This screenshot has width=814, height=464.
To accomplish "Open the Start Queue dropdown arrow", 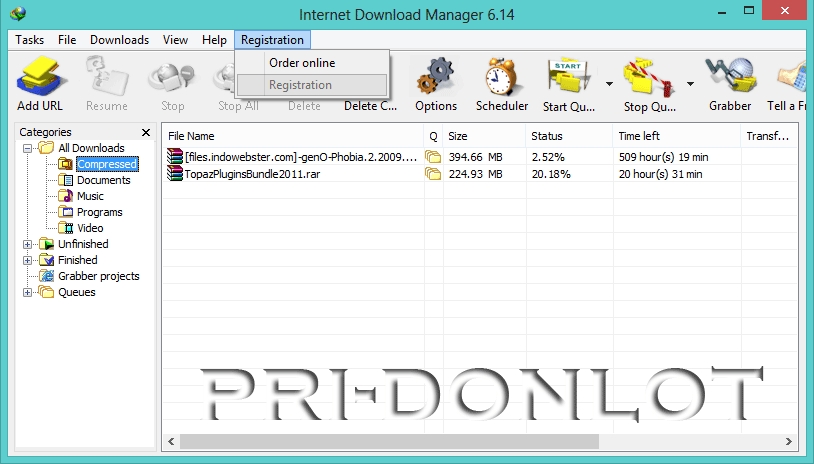I will coord(609,84).
